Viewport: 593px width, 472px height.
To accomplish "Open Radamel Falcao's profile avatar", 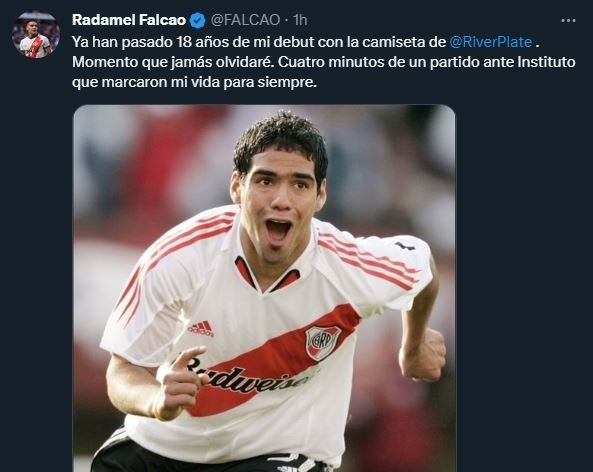I will [x=36, y=35].
